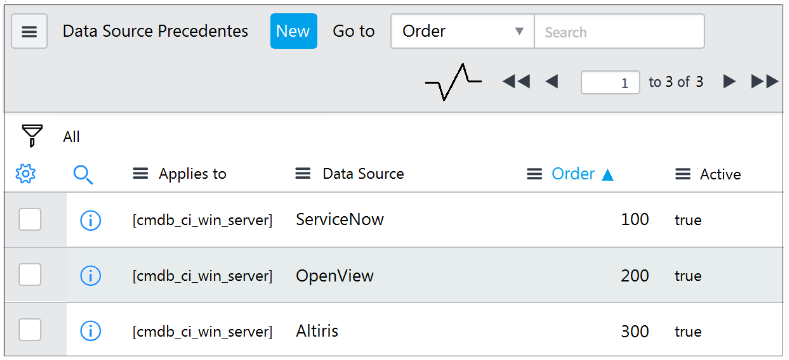
Task: Click the Search input field
Action: (x=619, y=31)
